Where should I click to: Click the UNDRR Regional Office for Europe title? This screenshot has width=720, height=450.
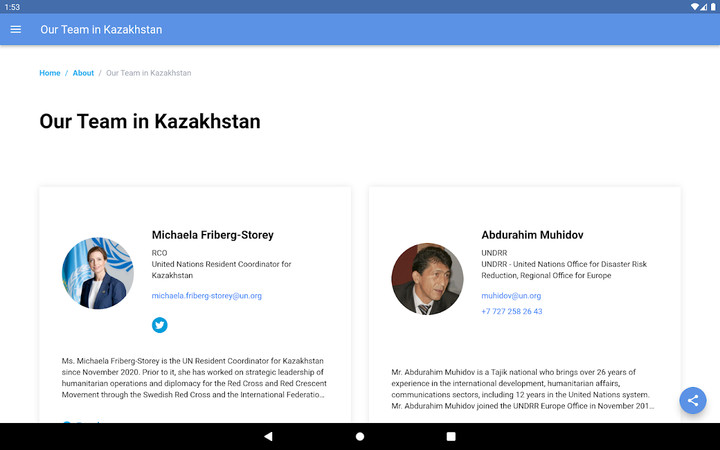564,270
